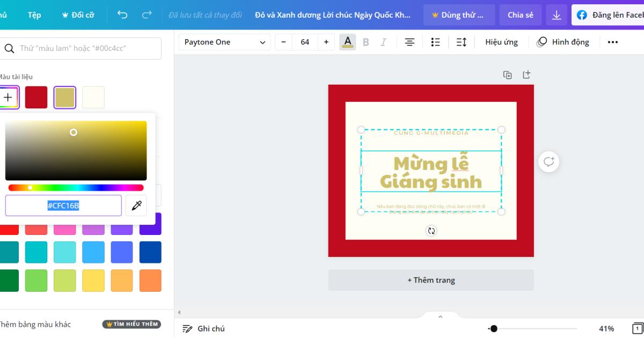The height and width of the screenshot is (338, 644).
Task: Toggle the bulleted list formatting
Action: tap(435, 41)
